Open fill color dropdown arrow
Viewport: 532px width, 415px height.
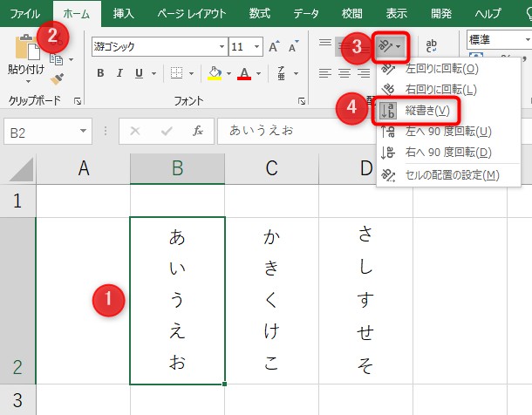coord(229,73)
